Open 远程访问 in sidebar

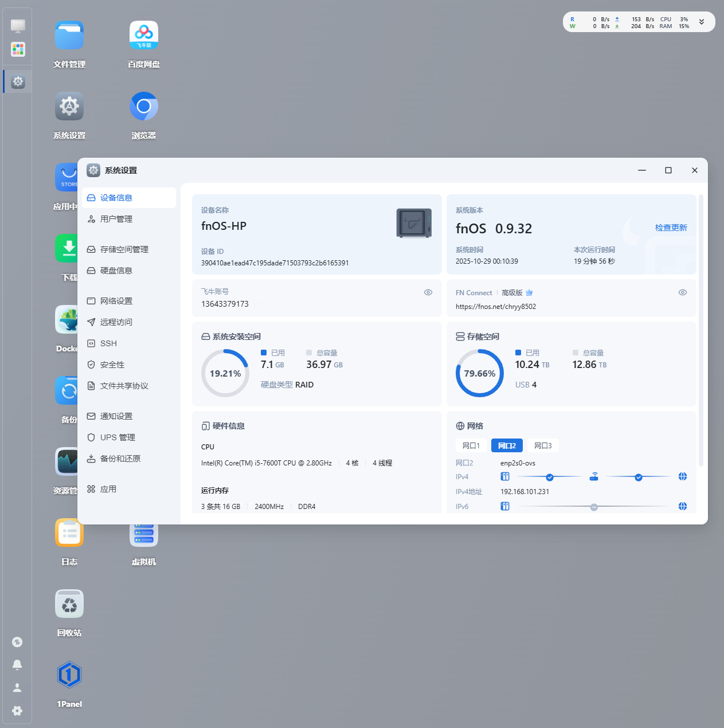[x=129, y=322]
